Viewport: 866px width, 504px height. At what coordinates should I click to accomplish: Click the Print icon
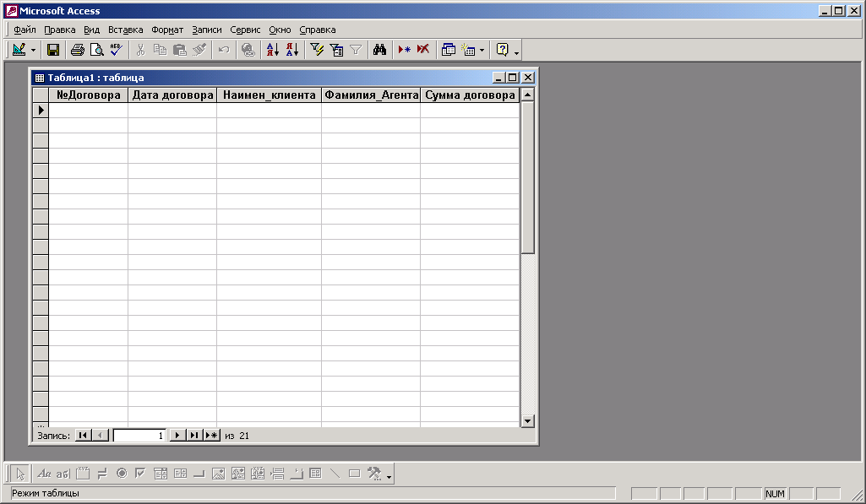78,51
